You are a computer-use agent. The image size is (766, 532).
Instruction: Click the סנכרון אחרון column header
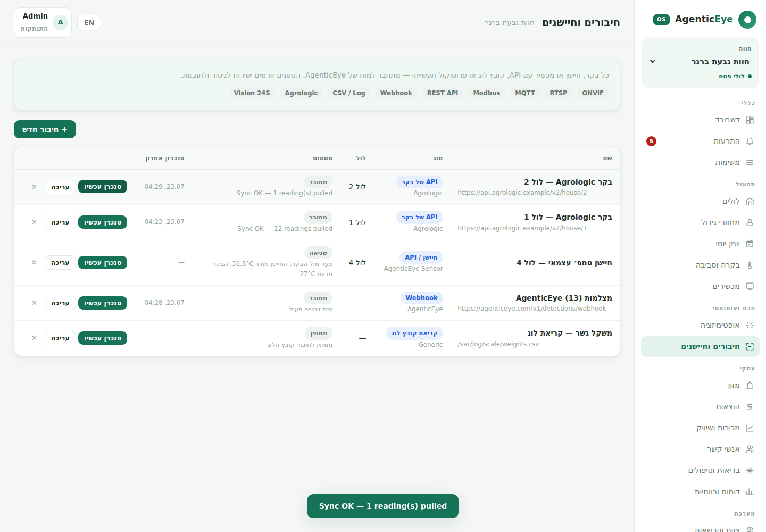tap(165, 159)
